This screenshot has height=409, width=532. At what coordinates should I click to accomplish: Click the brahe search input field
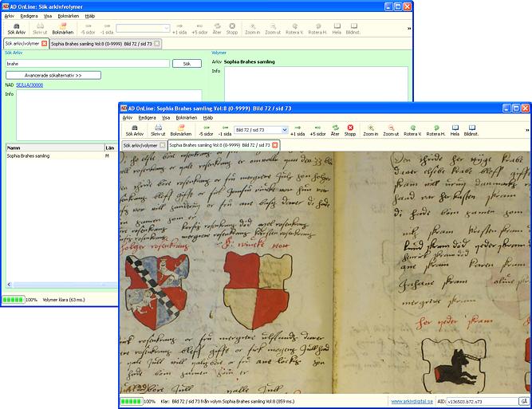tap(88, 64)
